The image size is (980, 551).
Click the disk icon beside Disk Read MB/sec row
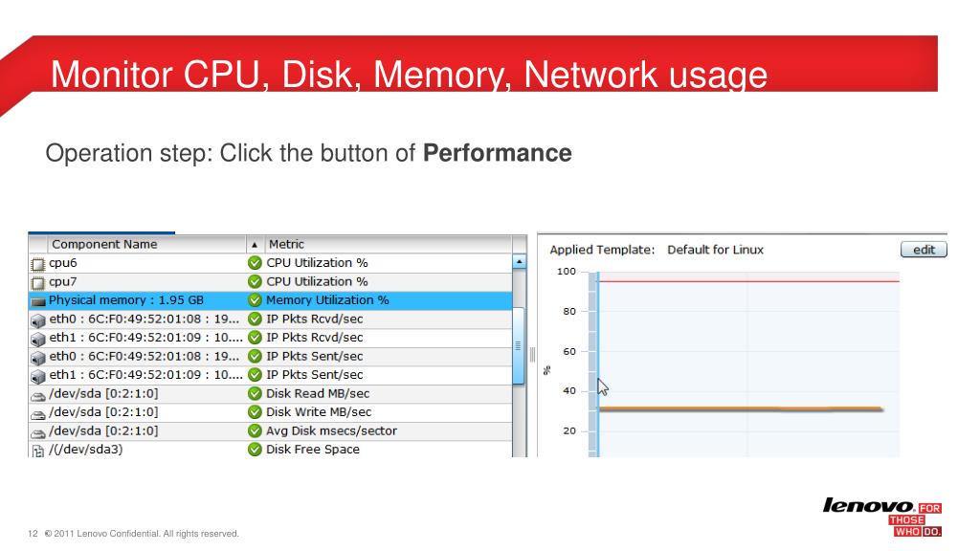click(x=38, y=394)
